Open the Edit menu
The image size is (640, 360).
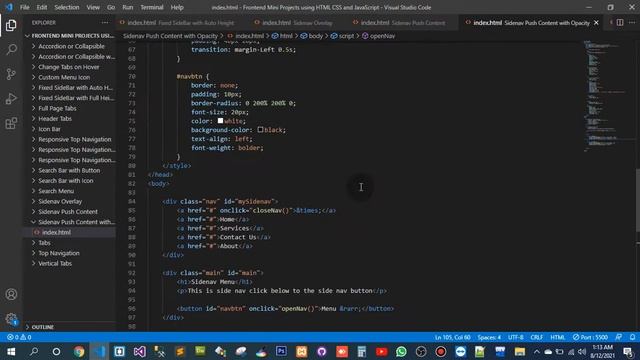coord(42,7)
